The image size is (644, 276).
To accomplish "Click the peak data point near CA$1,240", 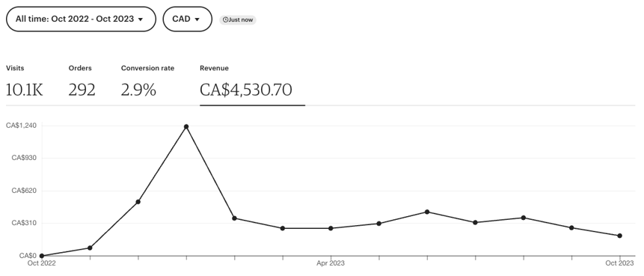I will pos(186,126).
